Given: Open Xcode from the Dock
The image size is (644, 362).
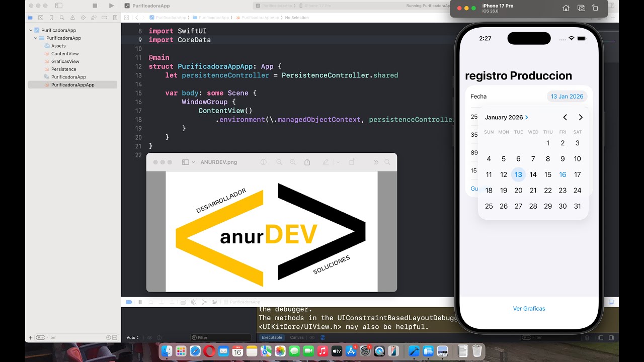Looking at the screenshot, I should pyautogui.click(x=414, y=351).
